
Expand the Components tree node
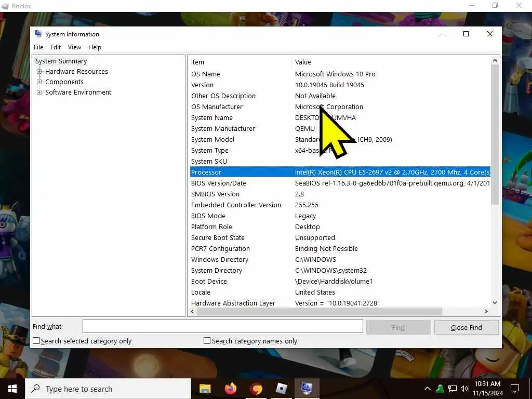(x=39, y=82)
